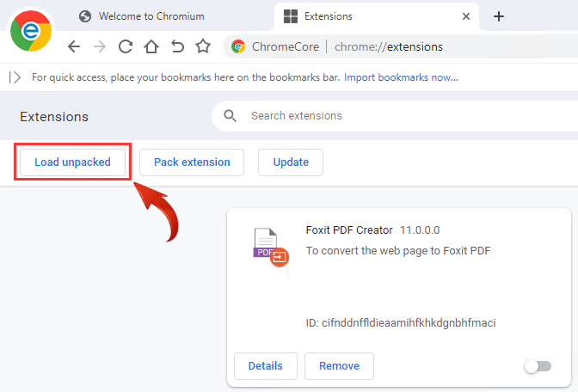
Task: Click the chrome://extensions address bar
Action: [x=402, y=46]
